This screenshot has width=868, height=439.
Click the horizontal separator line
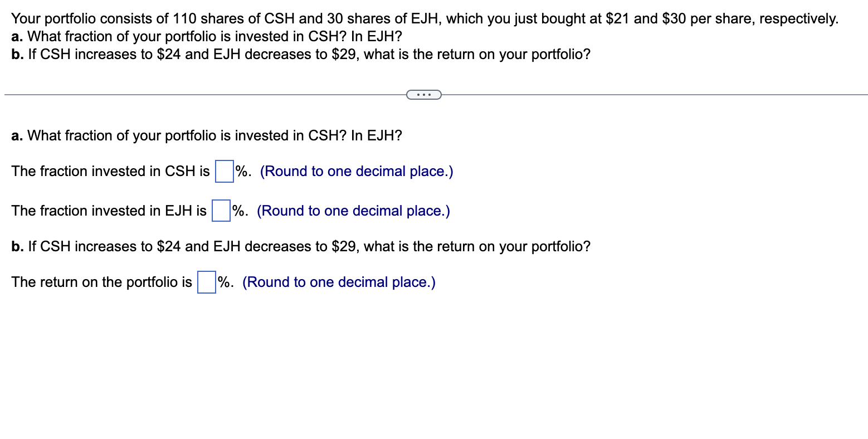point(167,94)
